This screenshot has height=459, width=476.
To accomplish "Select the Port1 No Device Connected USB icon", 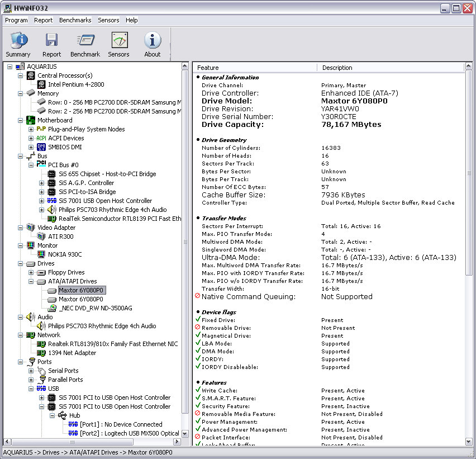I will pos(73,424).
